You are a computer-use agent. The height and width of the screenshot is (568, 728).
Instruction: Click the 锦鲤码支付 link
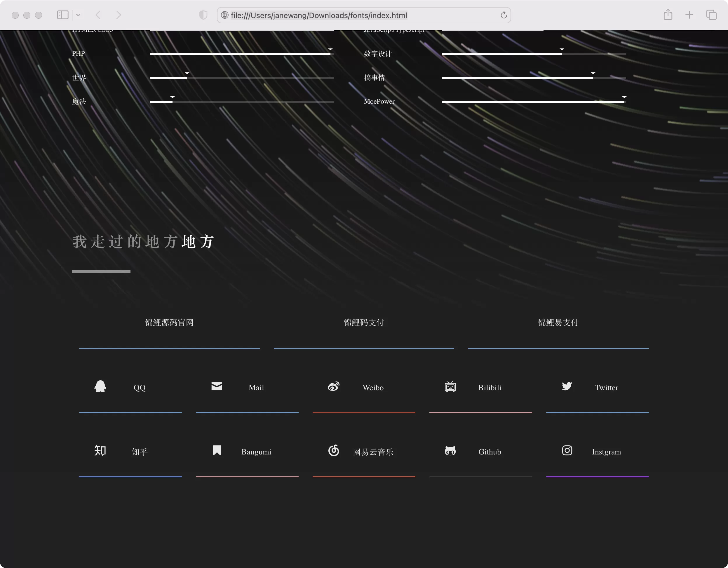[363, 322]
